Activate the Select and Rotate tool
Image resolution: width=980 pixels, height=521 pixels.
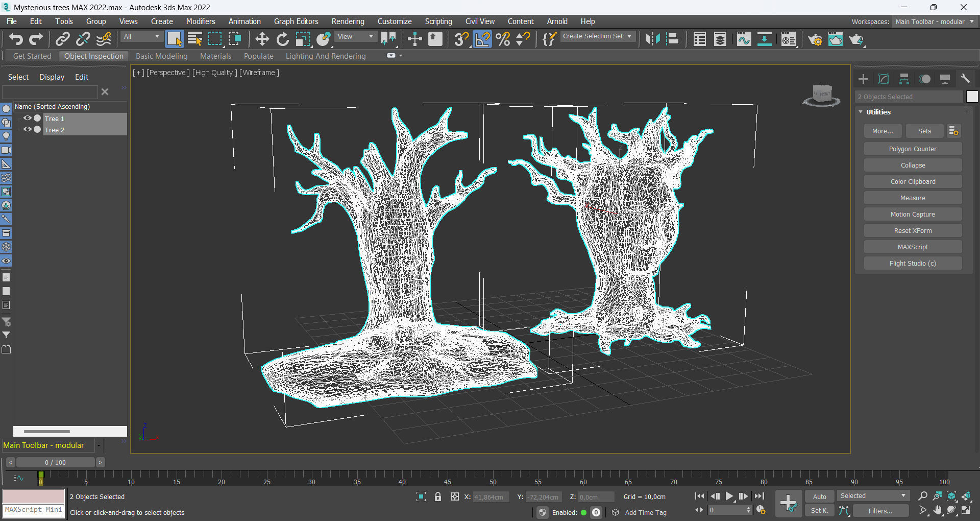tap(282, 39)
